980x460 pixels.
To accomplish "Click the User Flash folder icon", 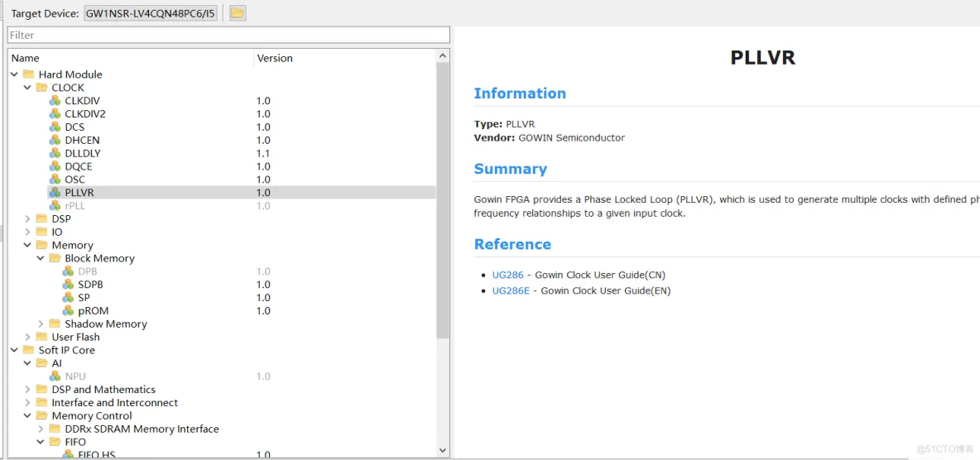I will coord(42,337).
